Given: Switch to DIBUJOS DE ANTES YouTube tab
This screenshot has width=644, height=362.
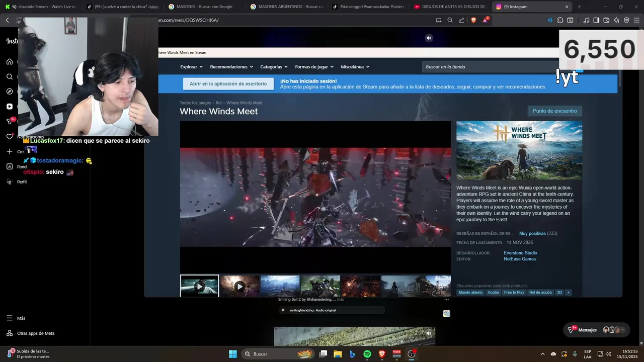Looking at the screenshot, I should [x=450, y=7].
